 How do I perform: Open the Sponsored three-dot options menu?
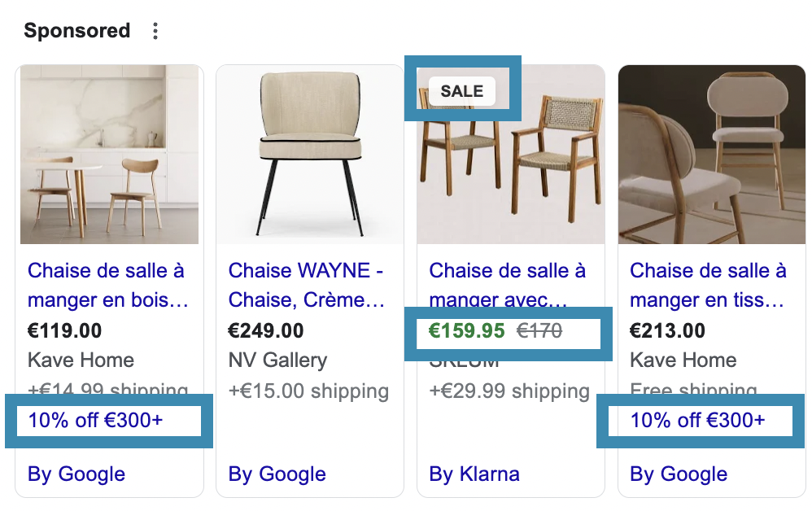click(155, 31)
